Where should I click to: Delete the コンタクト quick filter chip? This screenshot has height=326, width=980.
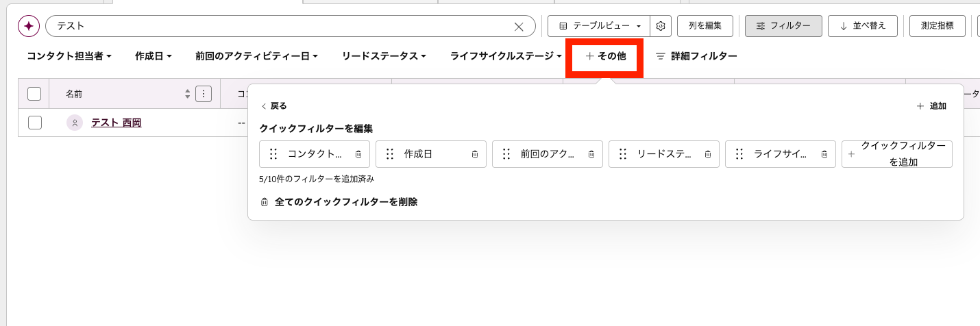[358, 154]
